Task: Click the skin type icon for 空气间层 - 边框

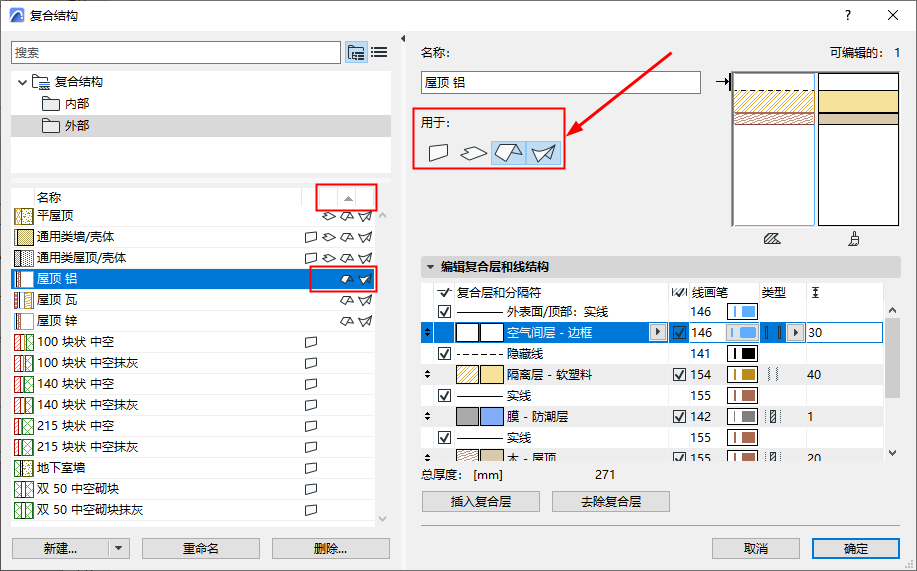Action: point(773,332)
